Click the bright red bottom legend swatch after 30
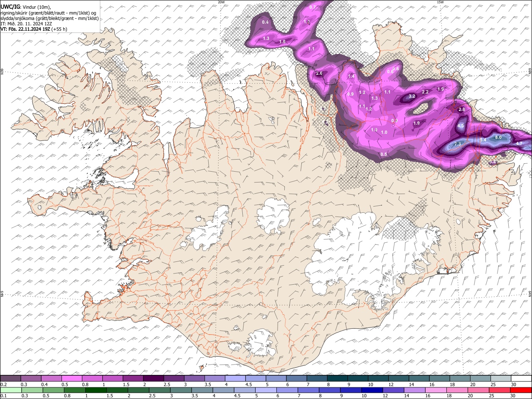Viewport: 532px width, 399px height. point(521,390)
